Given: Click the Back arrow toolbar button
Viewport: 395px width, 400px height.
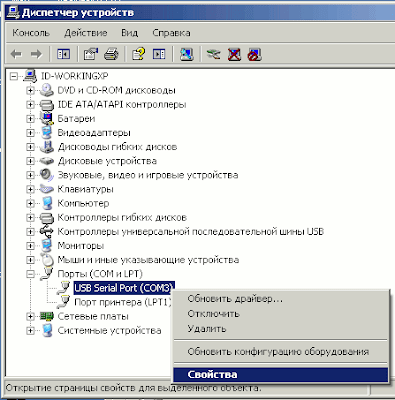Looking at the screenshot, I should coord(16,54).
